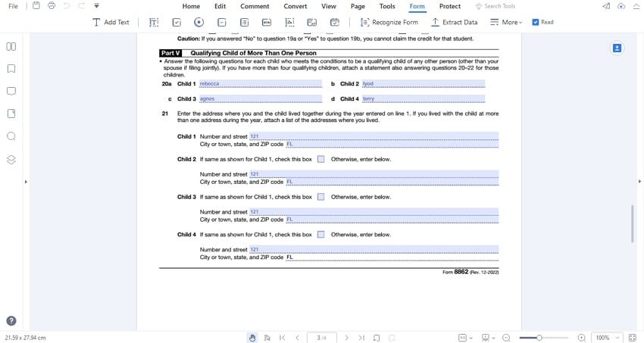Expand the left panel arrow
The height and width of the screenshot is (343, 644).
[x=26, y=182]
